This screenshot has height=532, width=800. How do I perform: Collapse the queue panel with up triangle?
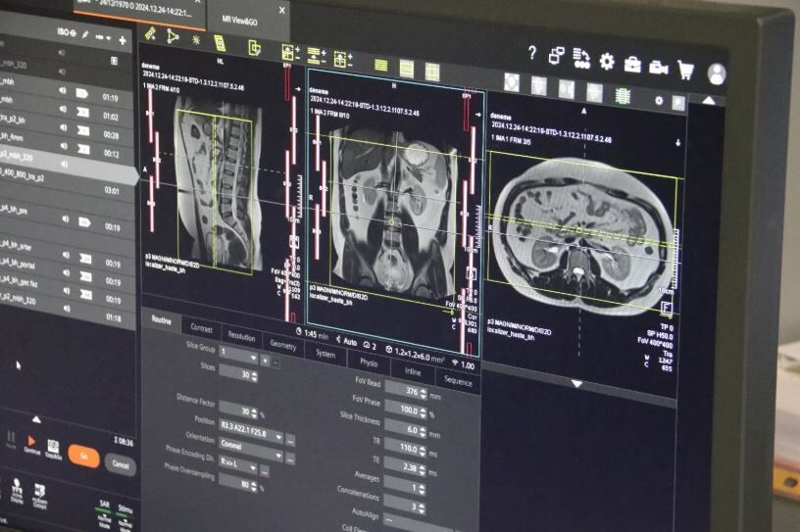(x=36, y=419)
